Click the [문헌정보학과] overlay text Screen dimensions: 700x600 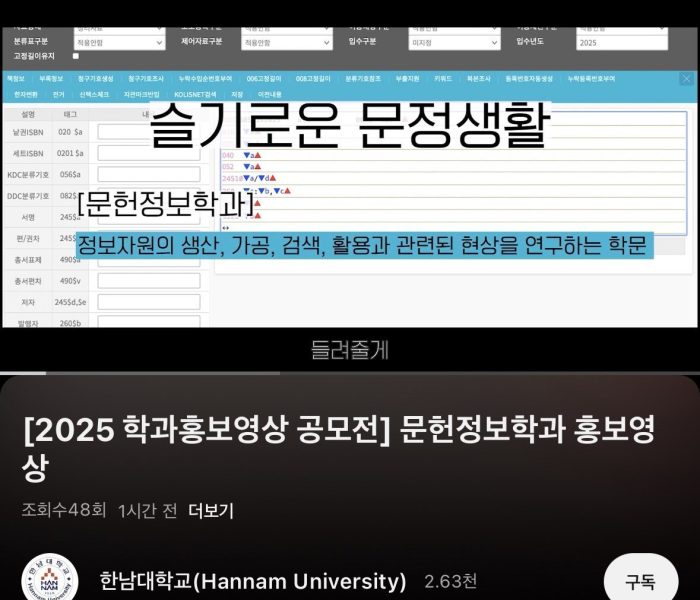coord(166,204)
